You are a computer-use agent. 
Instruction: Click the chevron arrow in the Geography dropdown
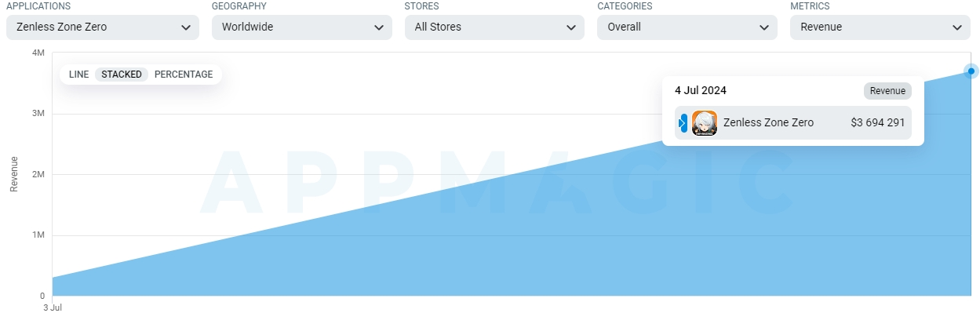click(379, 27)
